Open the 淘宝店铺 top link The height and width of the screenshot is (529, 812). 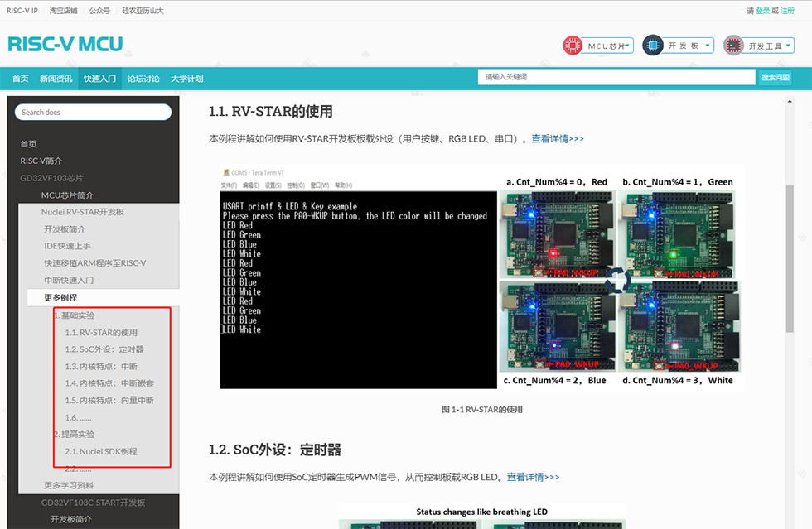coord(63,11)
